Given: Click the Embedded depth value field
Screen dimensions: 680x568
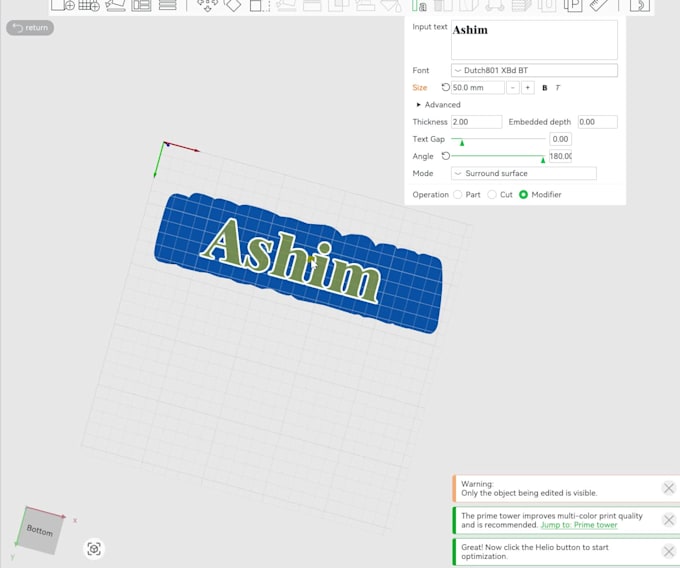Looking at the screenshot, I should [x=598, y=122].
